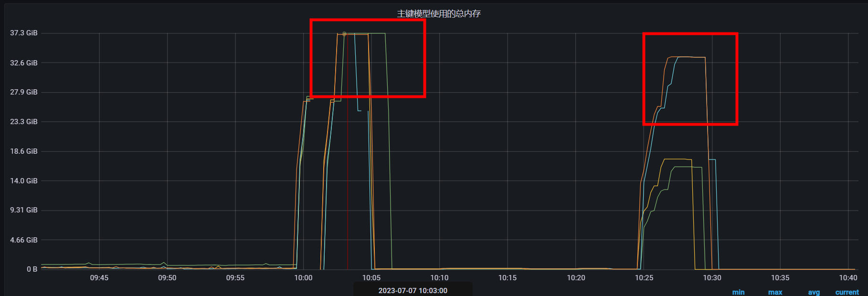Click the 10:15 time axis label
The image size is (868, 296).
(x=508, y=277)
